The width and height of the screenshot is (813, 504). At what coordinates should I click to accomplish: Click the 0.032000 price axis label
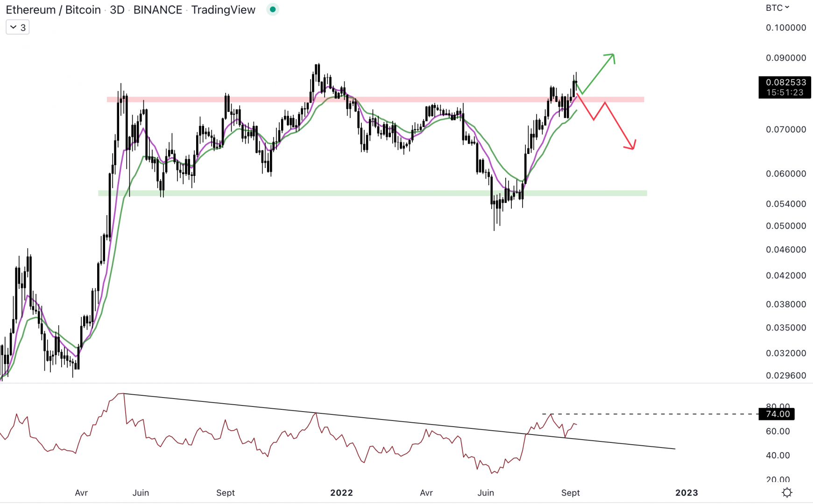[786, 353]
